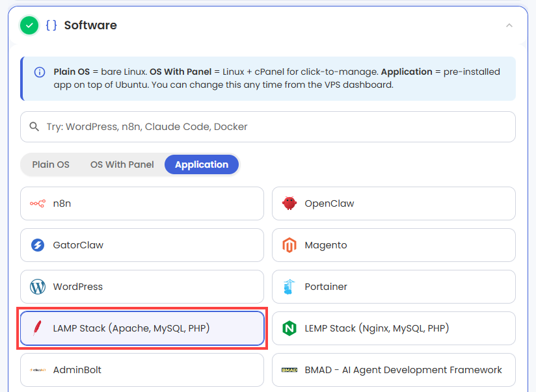Choose the OpenClaw application card
Screen dimensions: 536x392
pos(394,203)
